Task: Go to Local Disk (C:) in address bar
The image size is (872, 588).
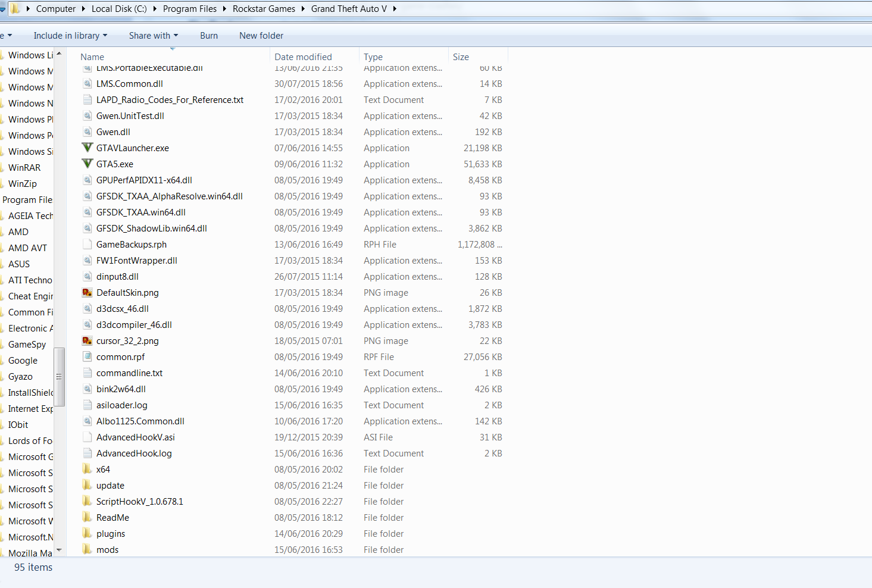Action: 119,9
